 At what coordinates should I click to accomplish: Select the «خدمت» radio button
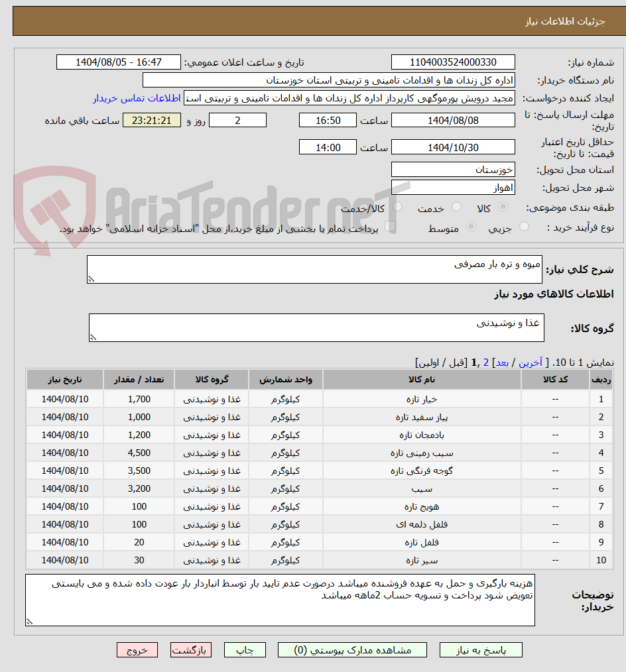coord(456,206)
